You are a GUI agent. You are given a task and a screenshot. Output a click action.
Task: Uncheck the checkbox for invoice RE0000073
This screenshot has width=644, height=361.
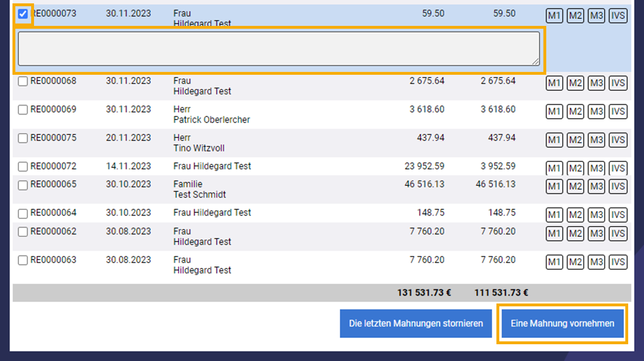pyautogui.click(x=23, y=14)
